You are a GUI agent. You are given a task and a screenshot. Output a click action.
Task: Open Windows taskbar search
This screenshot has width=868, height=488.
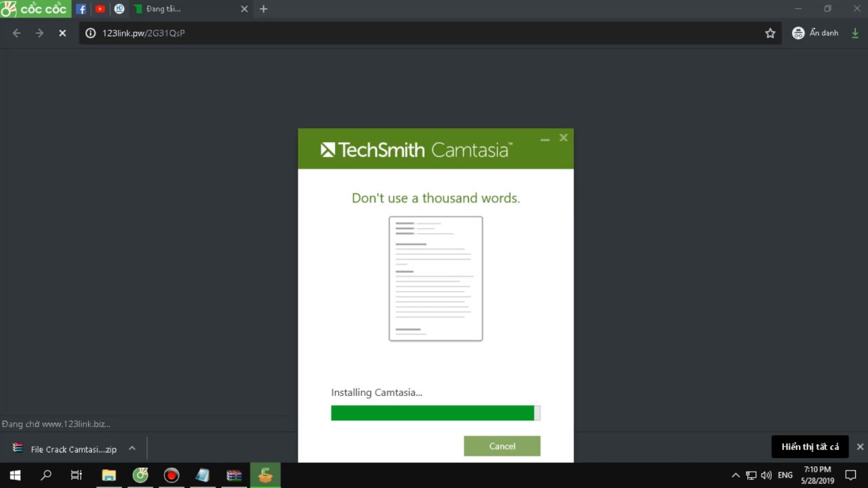click(x=46, y=475)
